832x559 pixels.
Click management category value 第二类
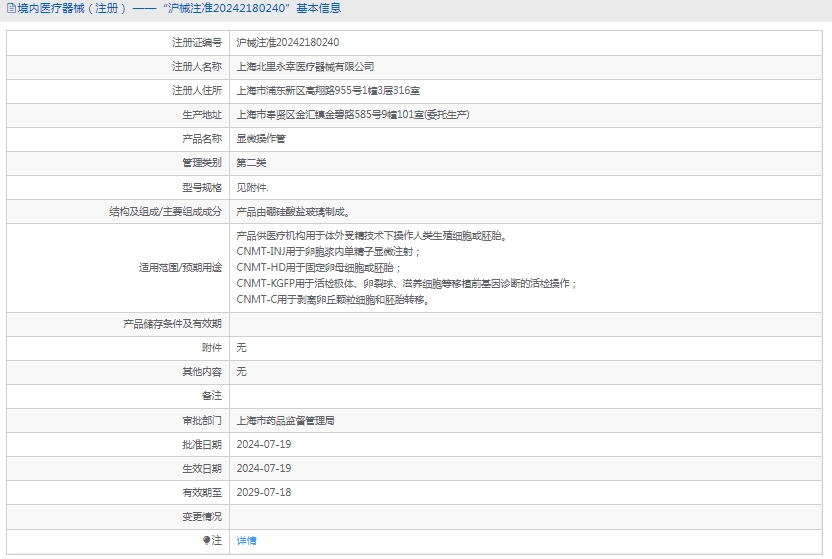(251, 163)
